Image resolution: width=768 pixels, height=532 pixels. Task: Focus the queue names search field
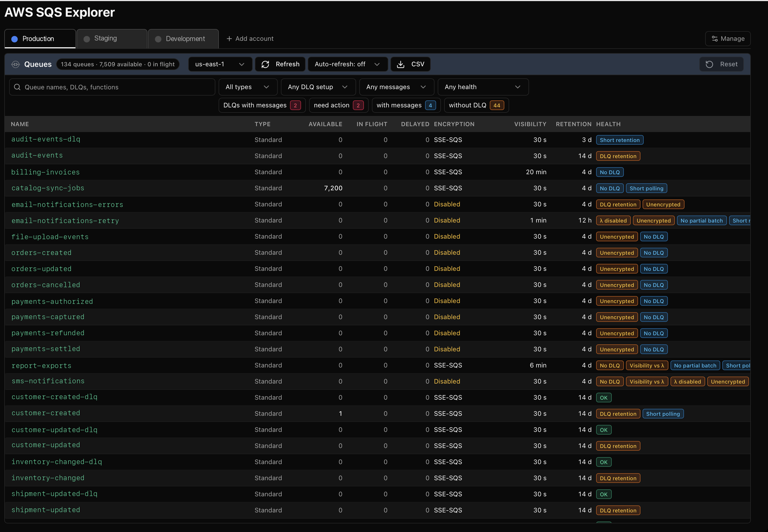(x=112, y=87)
